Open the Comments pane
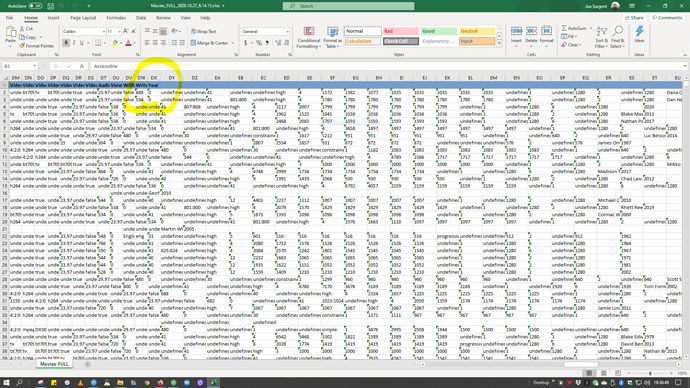This screenshot has width=690, height=388. click(x=667, y=18)
